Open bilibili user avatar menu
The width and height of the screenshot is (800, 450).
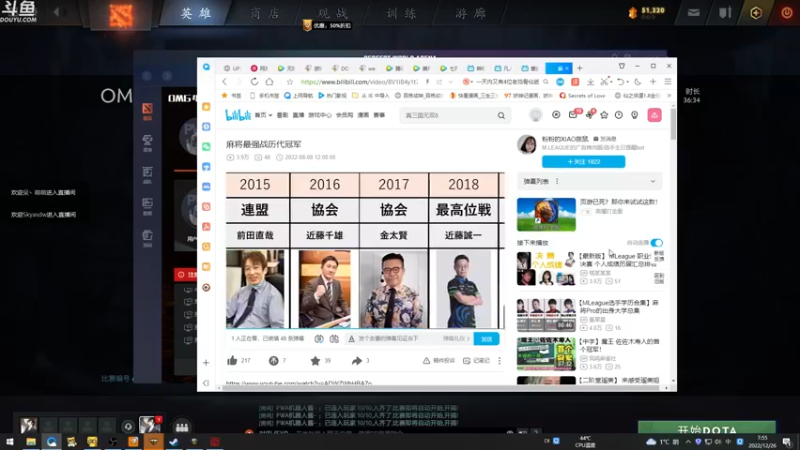pyautogui.click(x=535, y=115)
